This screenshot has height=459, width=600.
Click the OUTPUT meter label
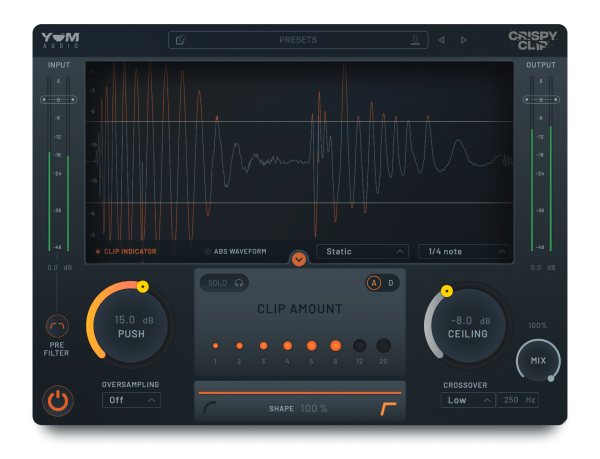(x=541, y=65)
